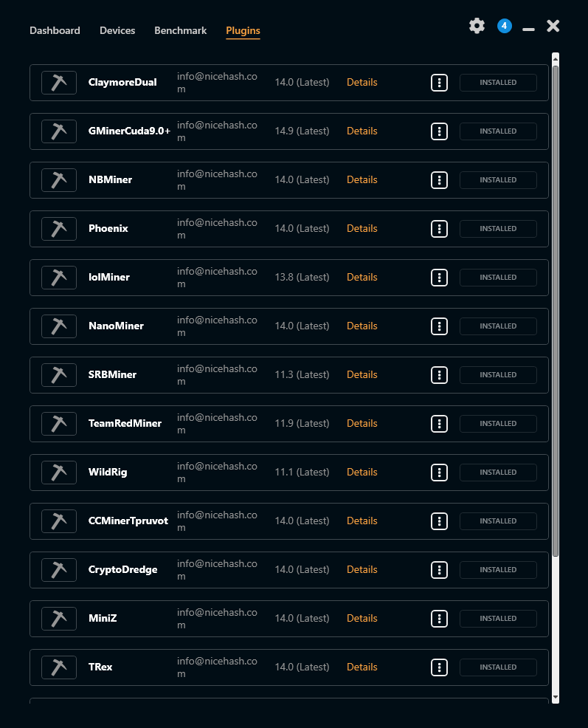The height and width of the screenshot is (728, 588).
Task: Click the plugin list scrollbar thumb
Action: coord(556,311)
